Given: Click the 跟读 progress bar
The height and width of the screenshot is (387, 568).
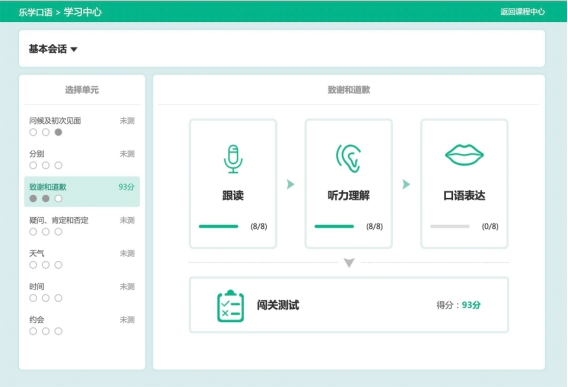Looking at the screenshot, I should 218,226.
